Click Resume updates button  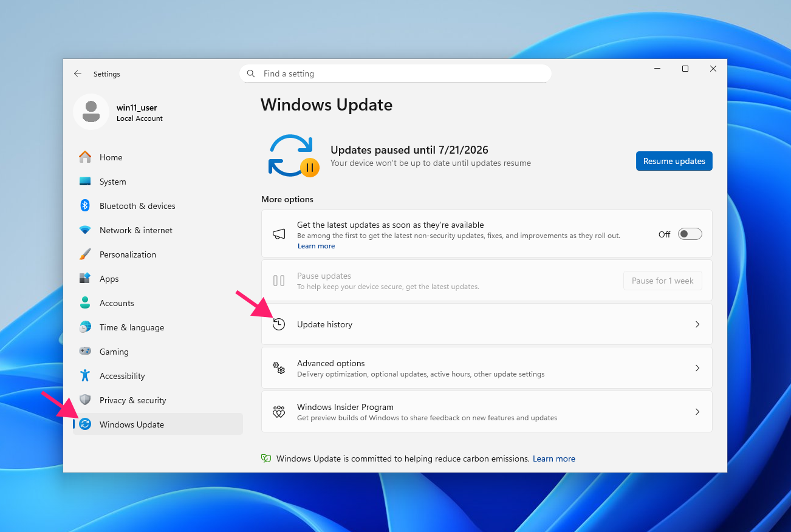[x=674, y=161]
